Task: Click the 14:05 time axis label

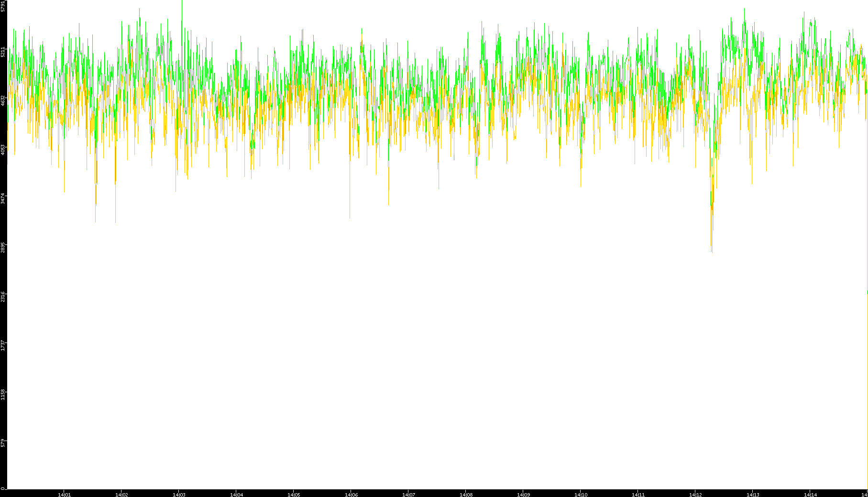Action: click(x=294, y=494)
